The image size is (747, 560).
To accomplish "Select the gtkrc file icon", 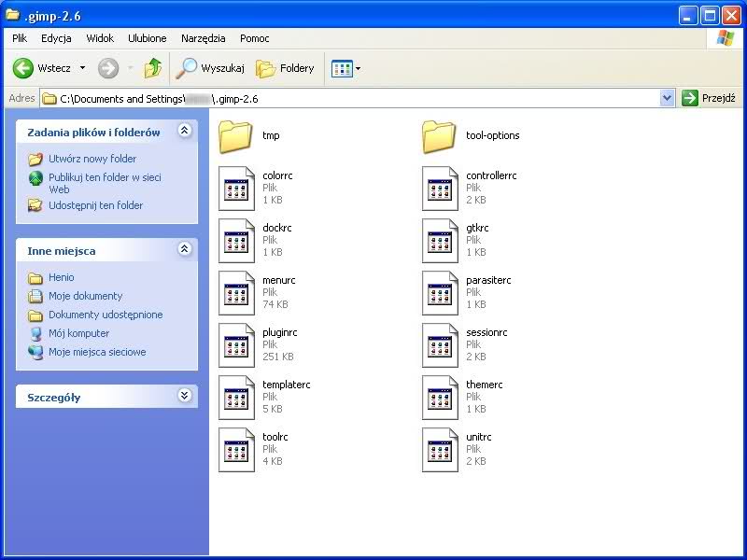I will (x=439, y=241).
